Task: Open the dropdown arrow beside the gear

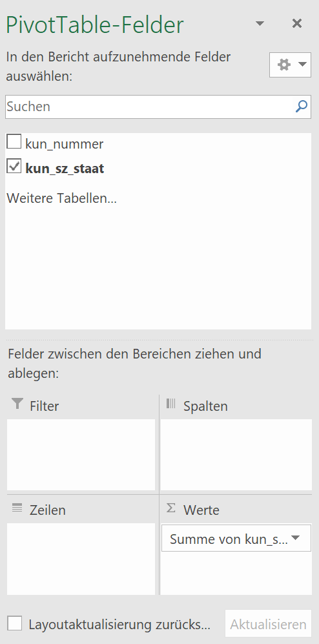Action: tap(302, 64)
